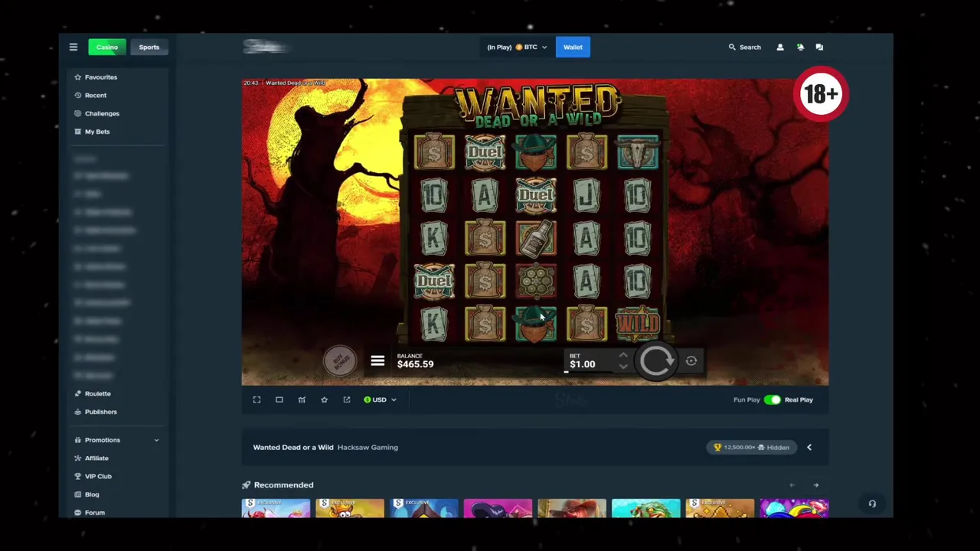Open the hamburger sidebar menu
The width and height of the screenshot is (980, 551).
73,47
